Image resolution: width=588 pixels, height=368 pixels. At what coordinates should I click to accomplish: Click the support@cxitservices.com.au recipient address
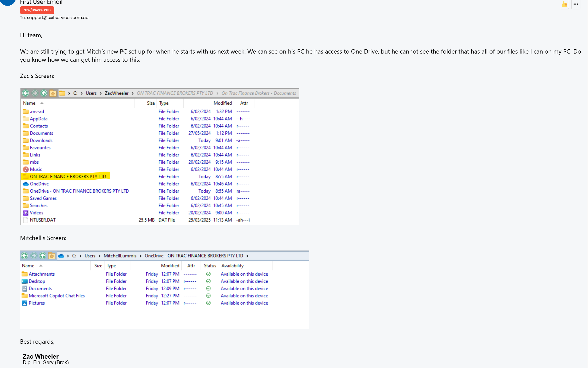pos(58,18)
